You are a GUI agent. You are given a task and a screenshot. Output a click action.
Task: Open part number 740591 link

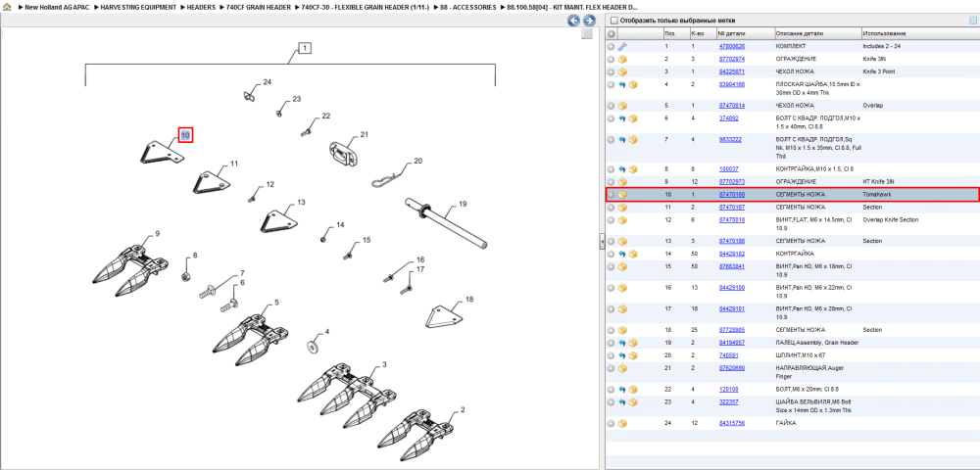pyautogui.click(x=729, y=355)
